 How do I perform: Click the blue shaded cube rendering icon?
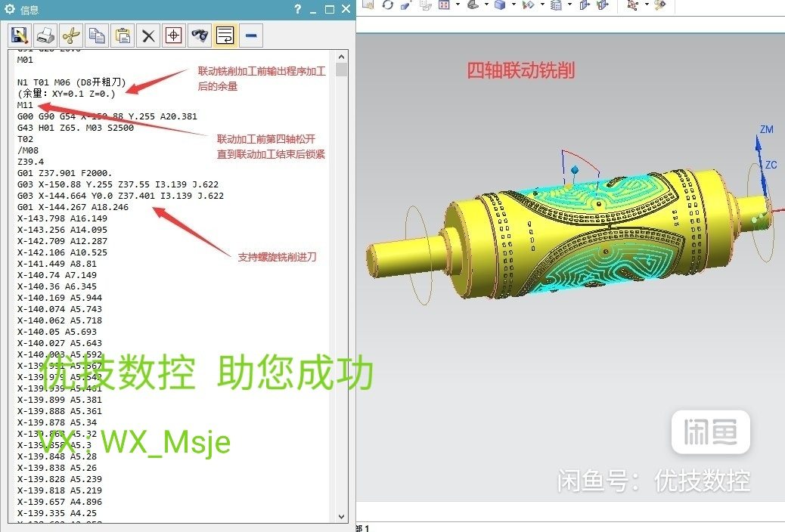[x=500, y=5]
